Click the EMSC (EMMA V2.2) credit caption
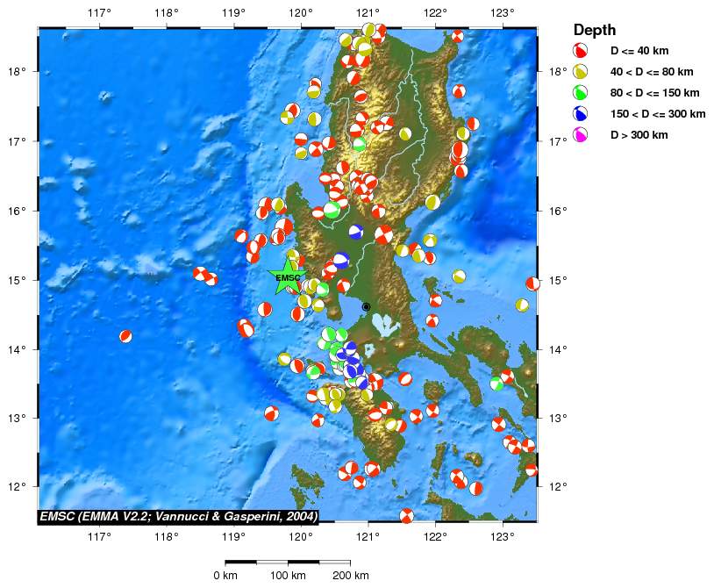Viewport: 714px width, 588px height. 178,516
